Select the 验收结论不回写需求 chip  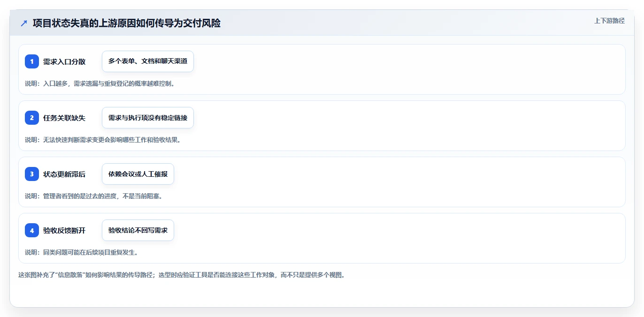(x=138, y=230)
